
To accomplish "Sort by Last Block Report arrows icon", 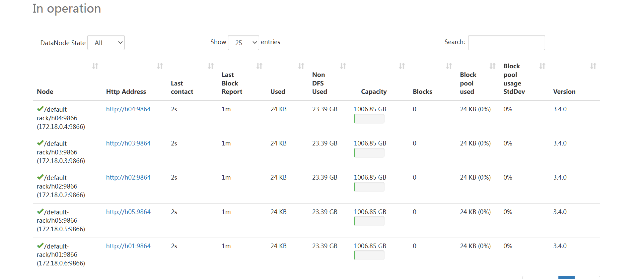I will pyautogui.click(x=259, y=66).
